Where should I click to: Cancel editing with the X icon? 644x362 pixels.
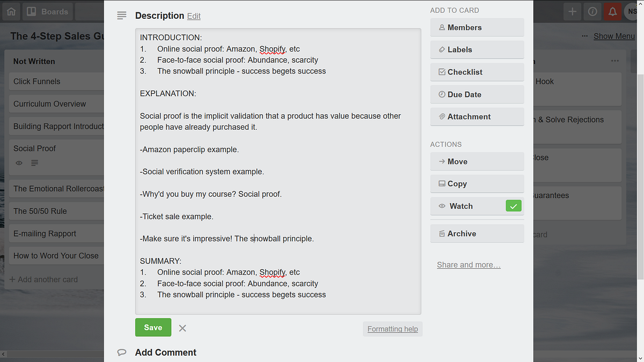[182, 328]
